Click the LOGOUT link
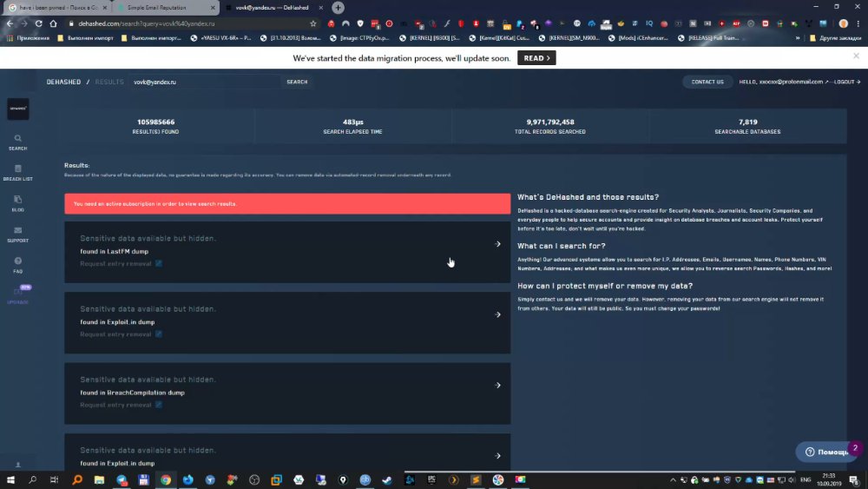Screen dimensions: 868x489 coord(846,82)
